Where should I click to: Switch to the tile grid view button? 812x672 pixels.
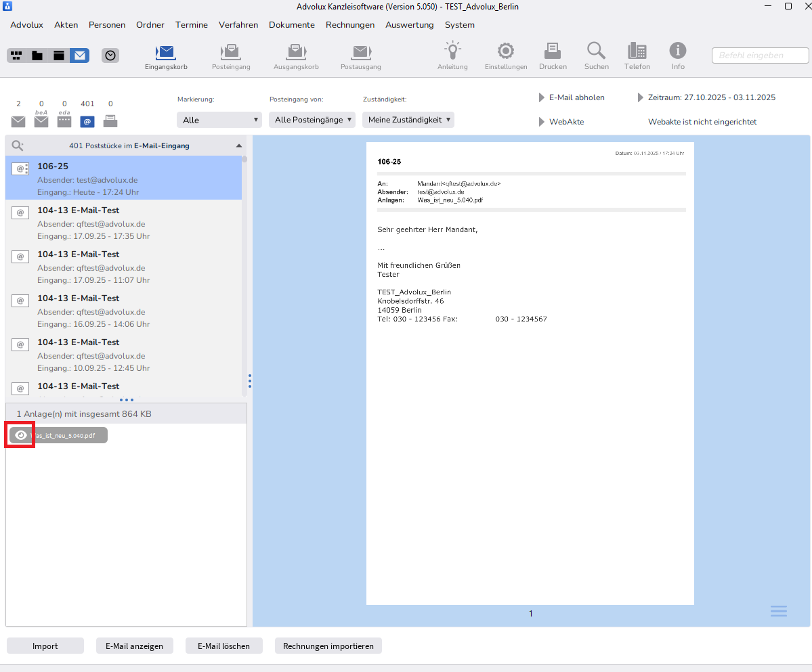click(x=17, y=55)
